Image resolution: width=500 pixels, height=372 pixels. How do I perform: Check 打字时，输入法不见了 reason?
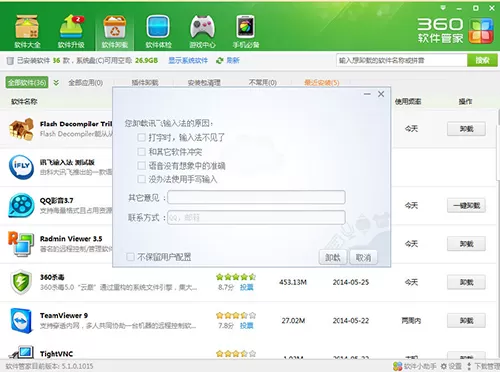tap(142, 137)
